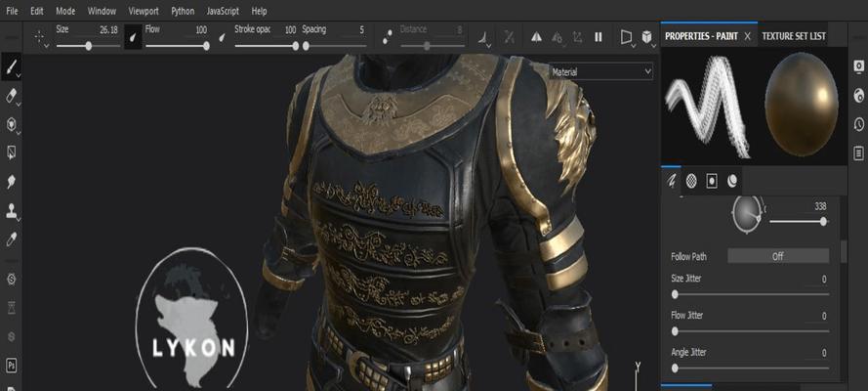Open the Python menu
The image size is (868, 391).
(x=183, y=11)
